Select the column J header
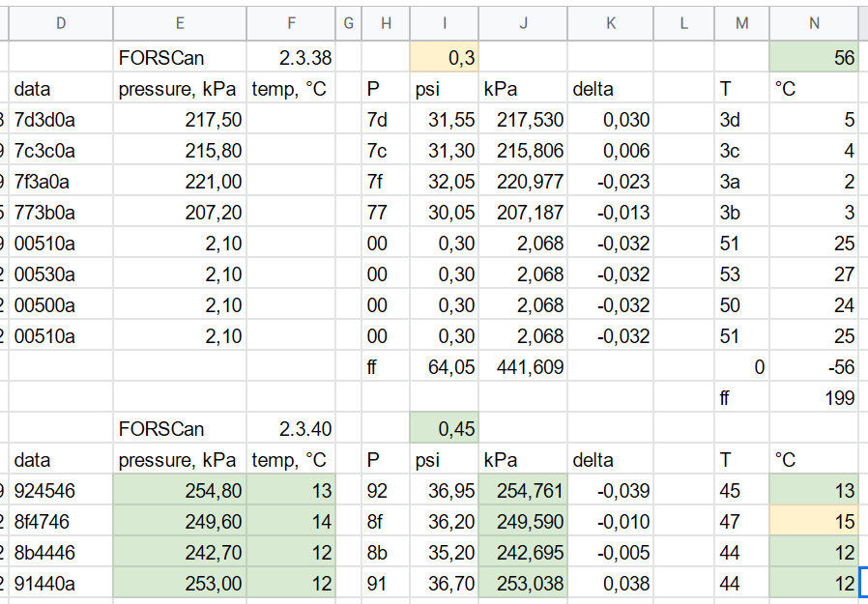 (x=522, y=23)
